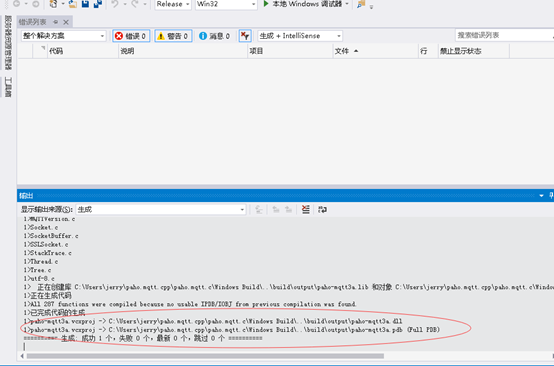Viewport: 554px width, 366px height.
Task: Open the toolbox side tab
Action: 8,87
